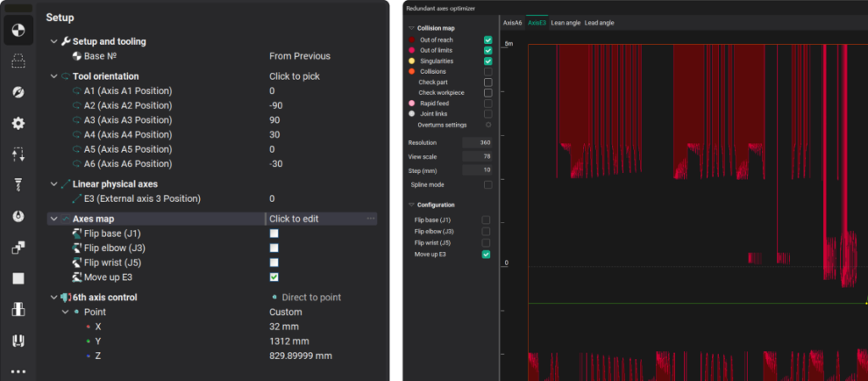Click the Resolution value field

pos(477,143)
